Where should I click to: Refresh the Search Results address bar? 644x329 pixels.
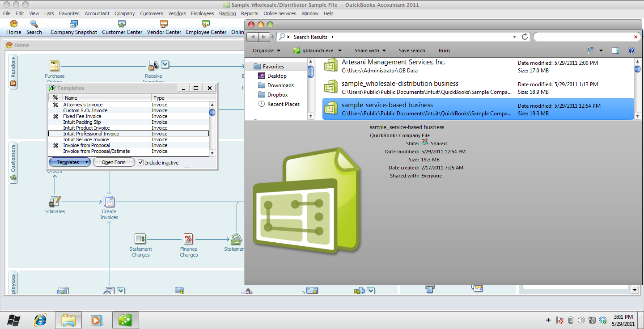[525, 37]
